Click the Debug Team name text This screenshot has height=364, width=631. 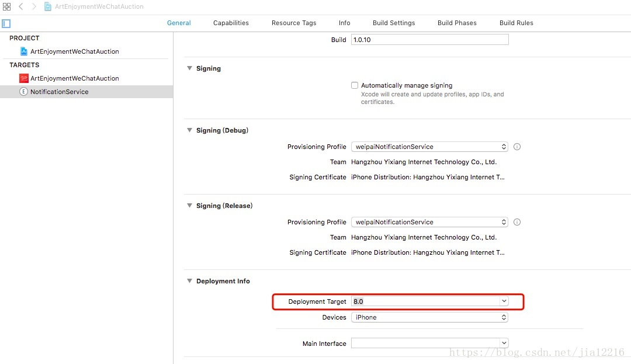point(424,162)
